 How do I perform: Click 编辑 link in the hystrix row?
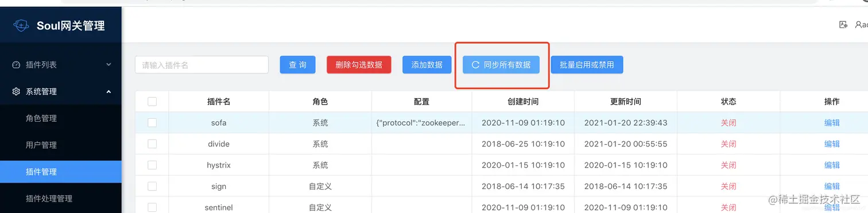click(x=832, y=165)
